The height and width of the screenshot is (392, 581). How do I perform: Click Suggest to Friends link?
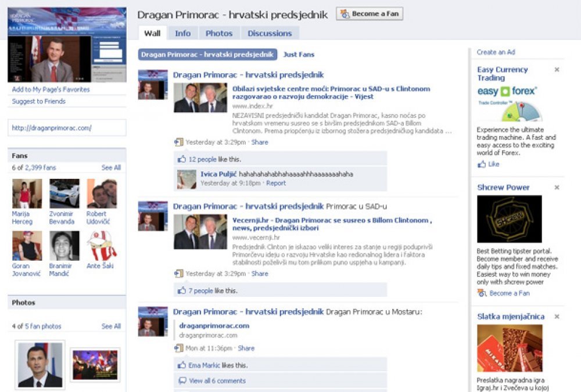click(38, 101)
